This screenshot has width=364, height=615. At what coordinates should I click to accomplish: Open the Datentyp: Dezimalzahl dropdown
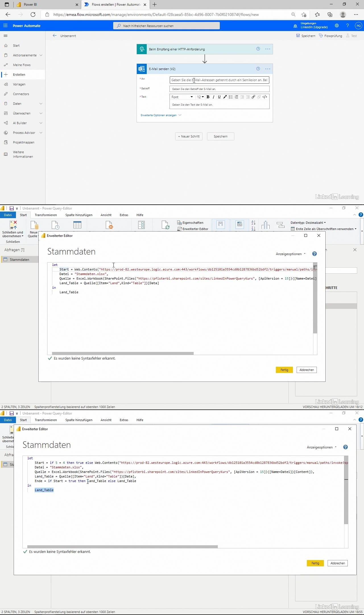pos(308,223)
